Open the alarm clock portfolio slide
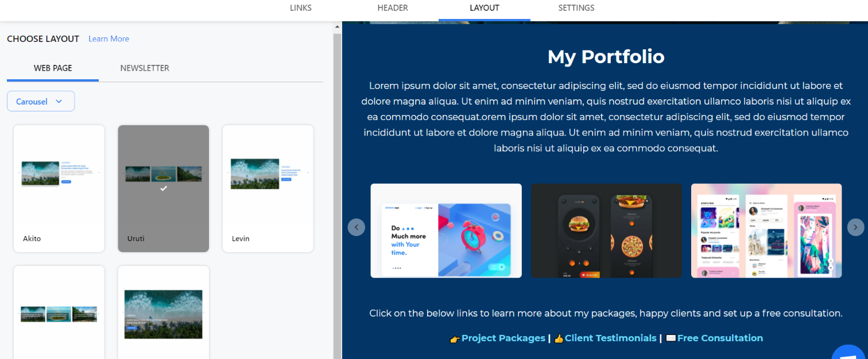The width and height of the screenshot is (868, 359). pos(446,230)
